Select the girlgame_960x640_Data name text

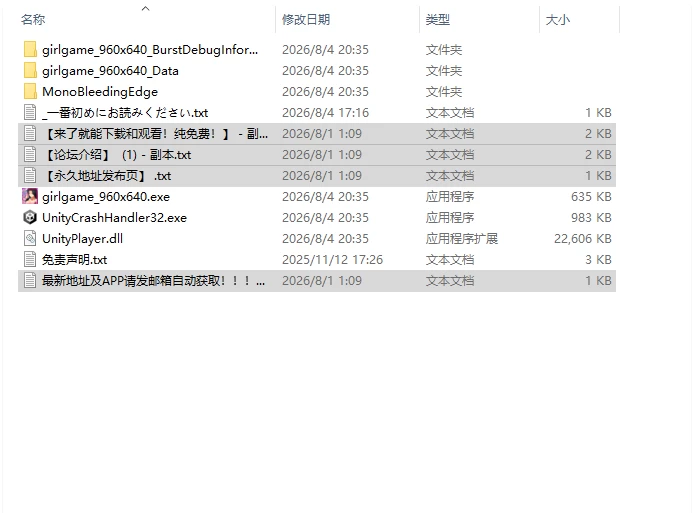point(110,70)
